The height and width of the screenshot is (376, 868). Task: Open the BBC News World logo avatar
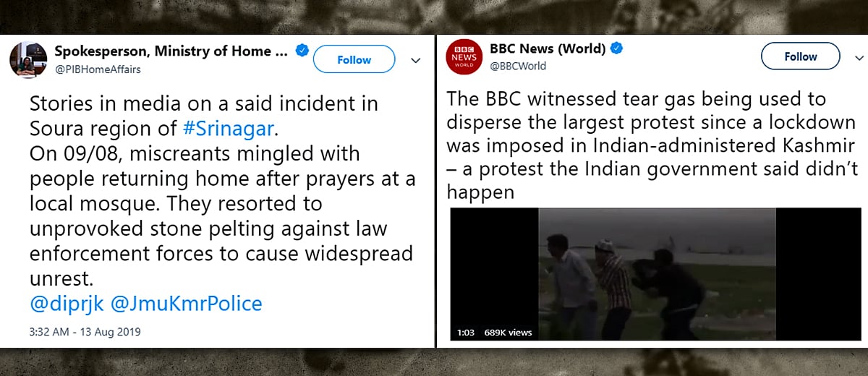click(464, 56)
